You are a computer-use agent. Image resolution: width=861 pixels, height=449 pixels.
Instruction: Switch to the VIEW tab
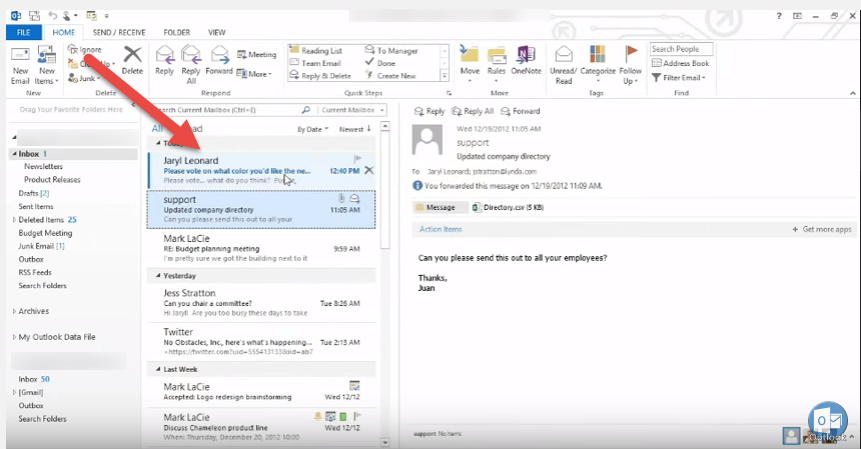[x=217, y=32]
